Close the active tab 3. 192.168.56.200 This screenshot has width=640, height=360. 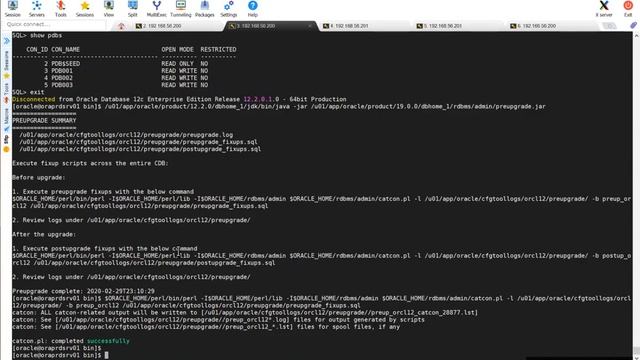point(309,26)
